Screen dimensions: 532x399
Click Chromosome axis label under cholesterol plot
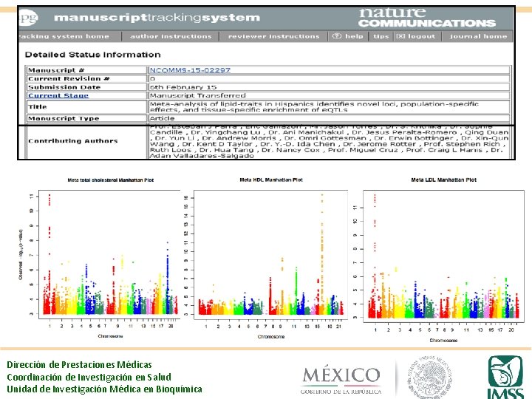[x=110, y=336]
